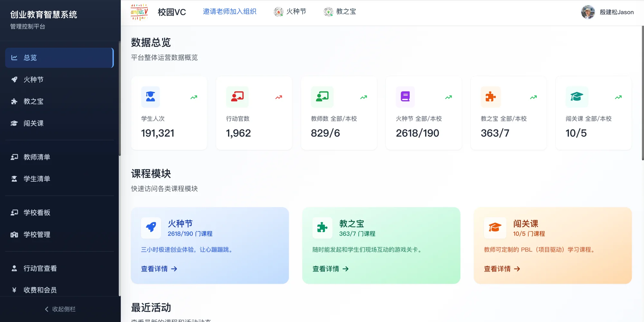Click the 校园VC title in header

[172, 12]
